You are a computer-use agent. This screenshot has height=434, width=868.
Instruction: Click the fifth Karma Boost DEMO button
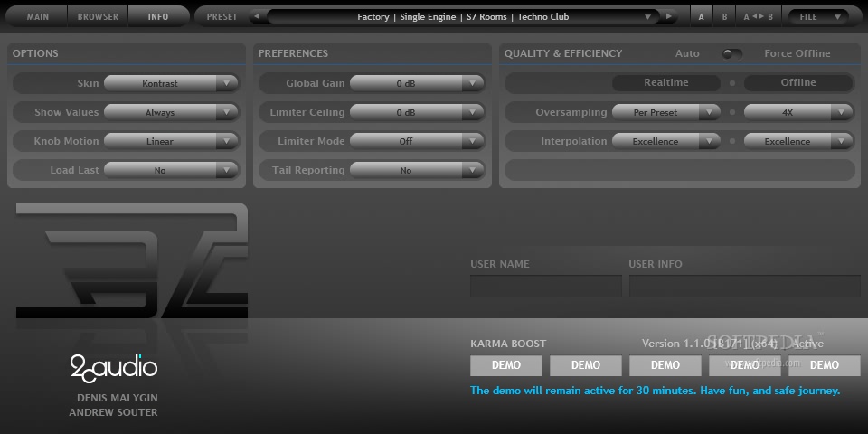tap(825, 365)
